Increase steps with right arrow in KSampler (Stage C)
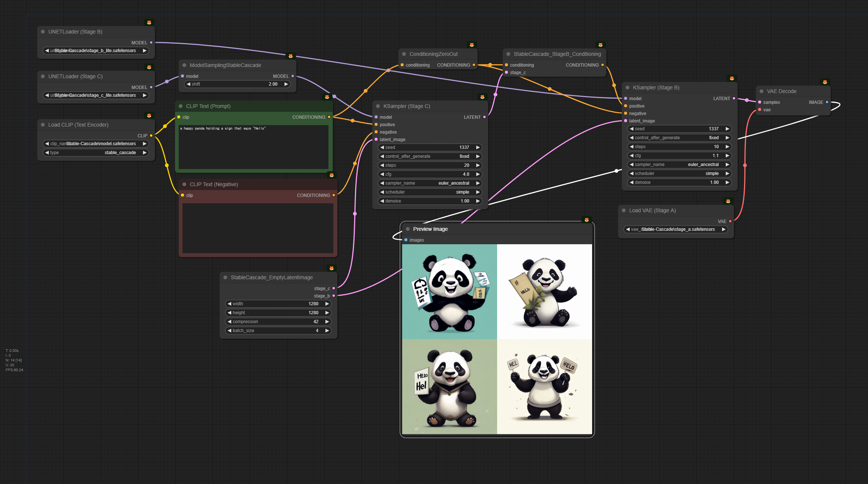868x484 pixels. tap(478, 165)
